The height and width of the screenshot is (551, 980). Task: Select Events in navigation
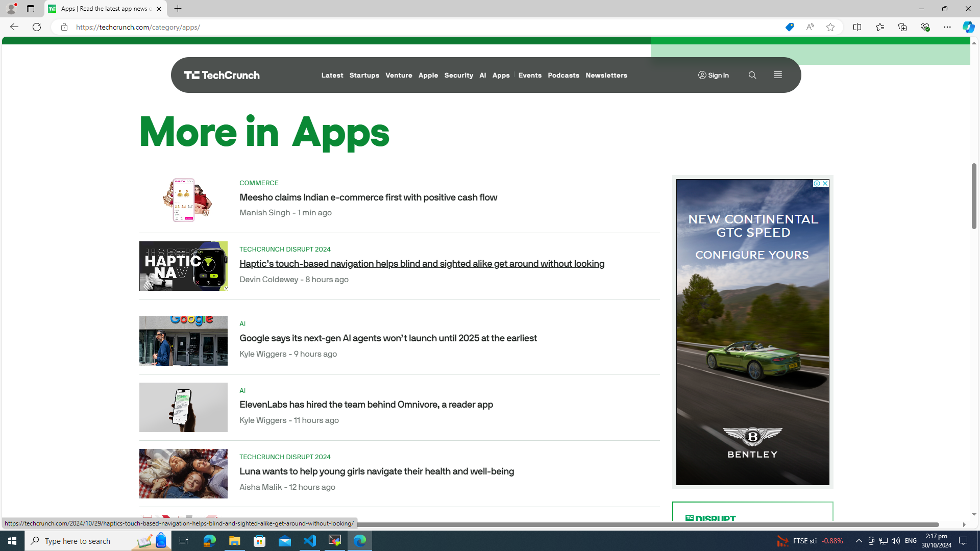pyautogui.click(x=530, y=75)
